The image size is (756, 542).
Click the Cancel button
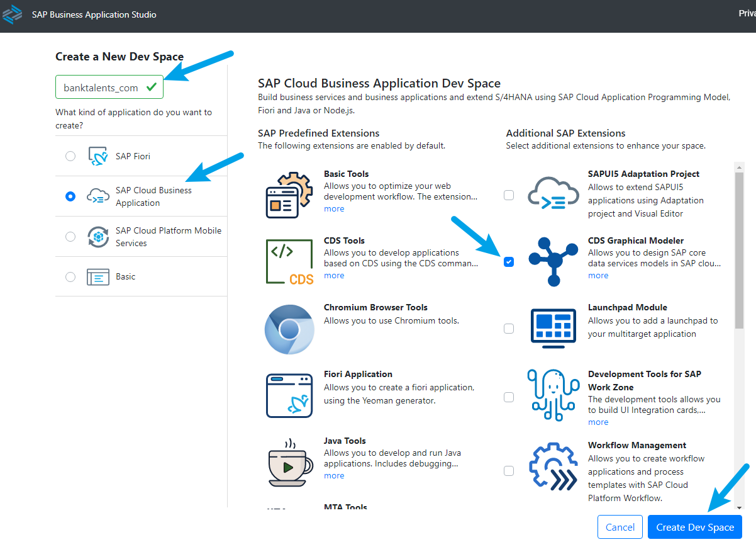click(x=620, y=528)
